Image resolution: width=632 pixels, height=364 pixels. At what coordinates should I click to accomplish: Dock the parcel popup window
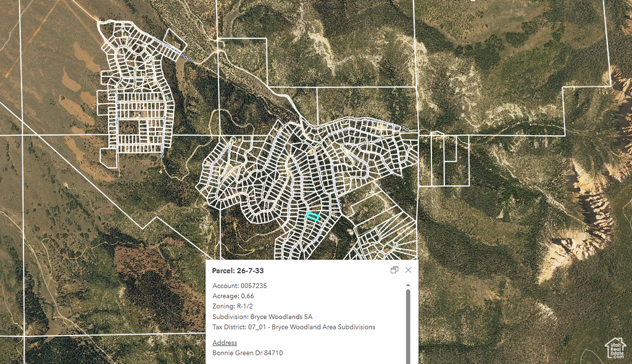(x=394, y=270)
